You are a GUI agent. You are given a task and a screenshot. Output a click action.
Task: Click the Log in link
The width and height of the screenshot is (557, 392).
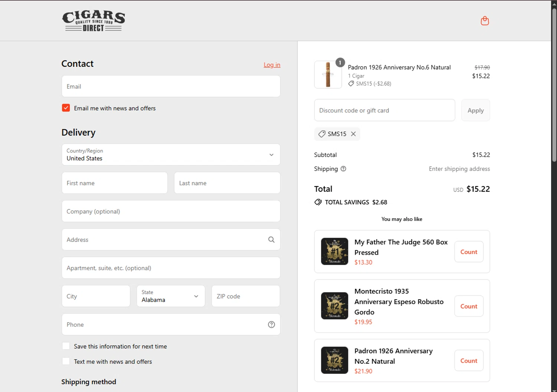pyautogui.click(x=272, y=65)
